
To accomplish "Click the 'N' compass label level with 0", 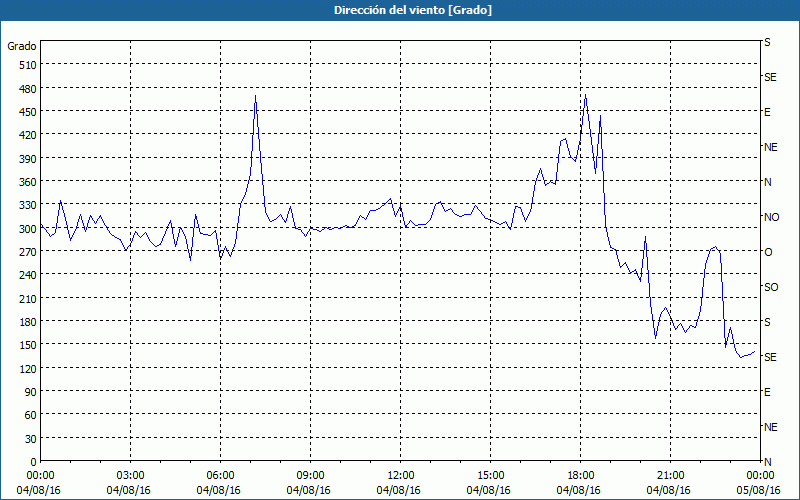I will click(768, 462).
